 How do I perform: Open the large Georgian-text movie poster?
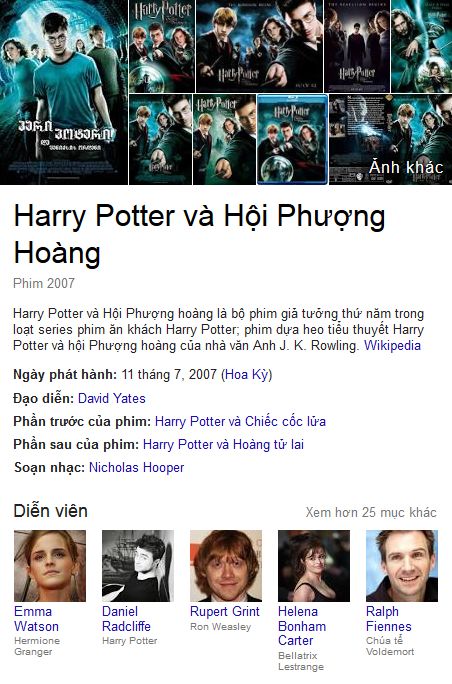click(64, 92)
